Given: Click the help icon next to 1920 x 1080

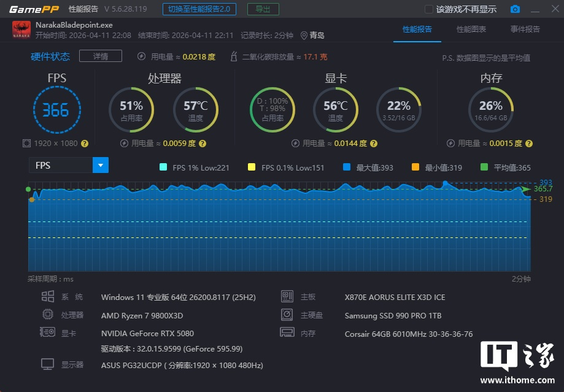Looking at the screenshot, I should [85, 144].
